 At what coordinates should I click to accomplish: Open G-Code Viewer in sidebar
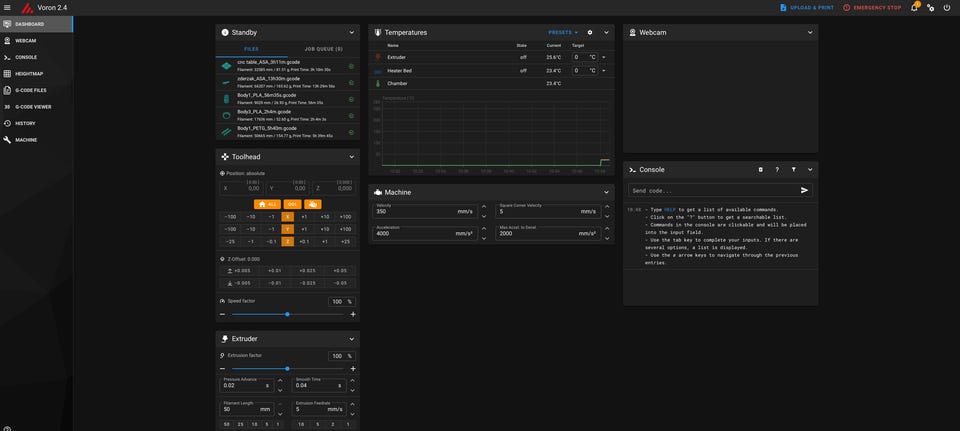coord(37,107)
